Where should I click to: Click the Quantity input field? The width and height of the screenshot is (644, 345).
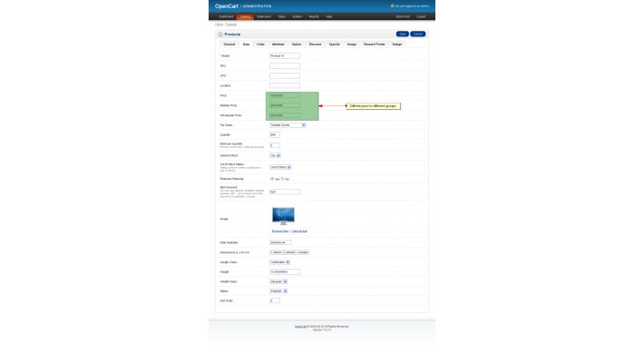pos(275,135)
